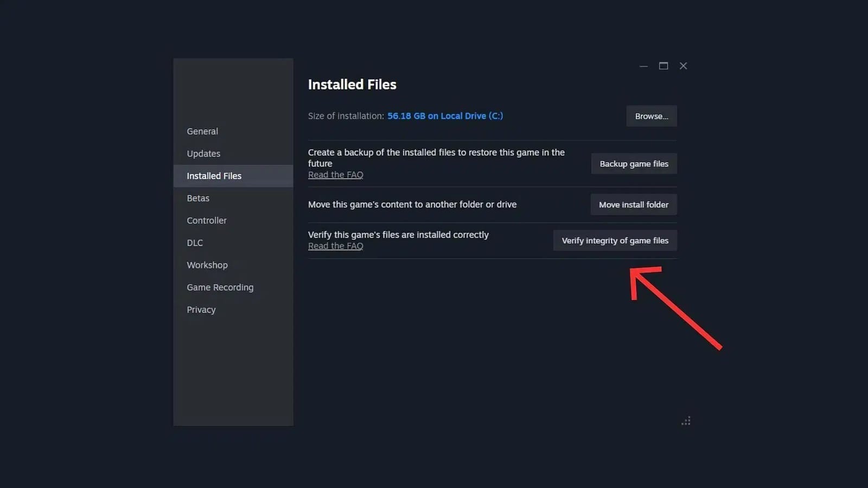The width and height of the screenshot is (868, 488).
Task: Select the Updates section
Action: [203, 153]
